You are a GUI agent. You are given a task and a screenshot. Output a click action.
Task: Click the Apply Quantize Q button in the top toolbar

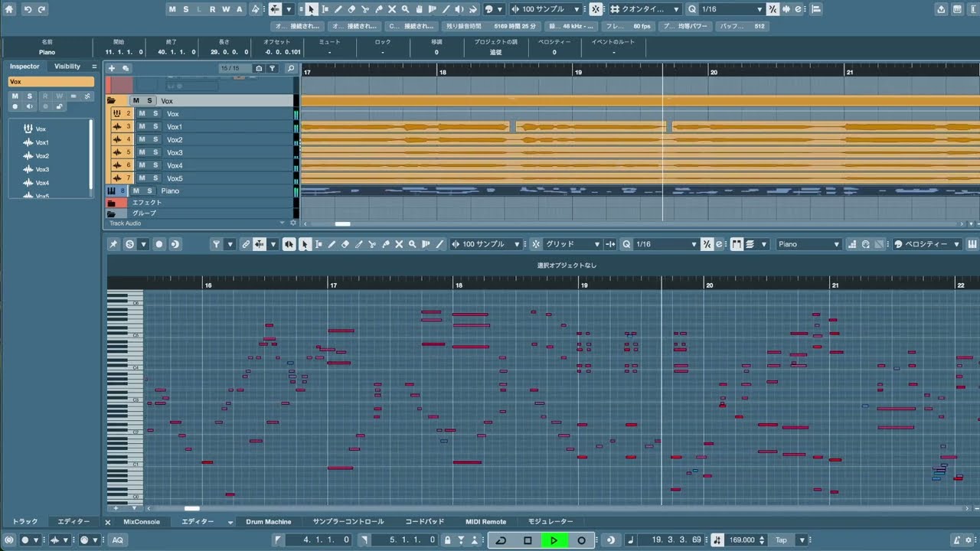point(692,9)
